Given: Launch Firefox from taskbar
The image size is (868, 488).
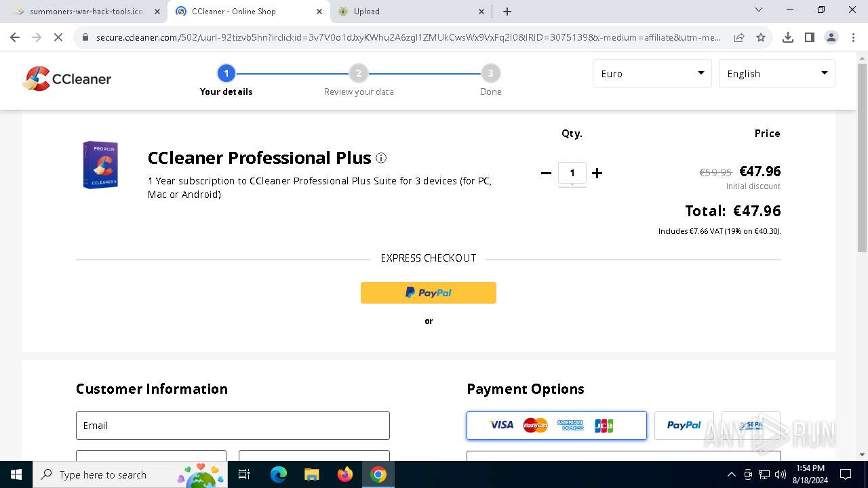Looking at the screenshot, I should [x=345, y=474].
